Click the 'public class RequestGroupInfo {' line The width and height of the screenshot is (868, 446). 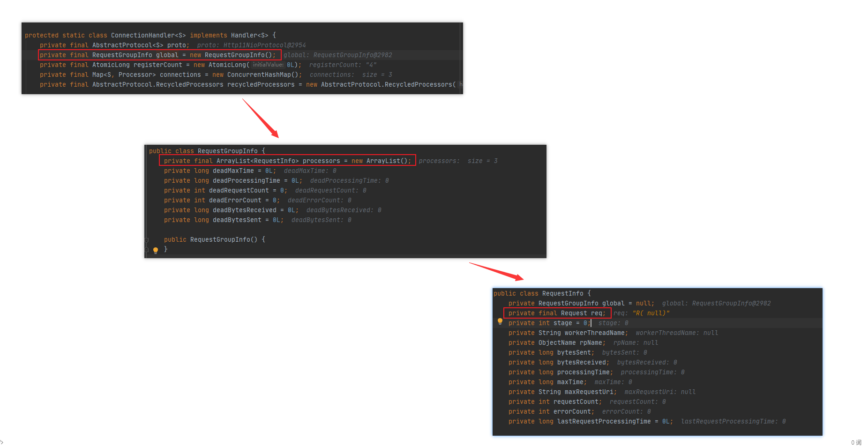[x=207, y=151]
